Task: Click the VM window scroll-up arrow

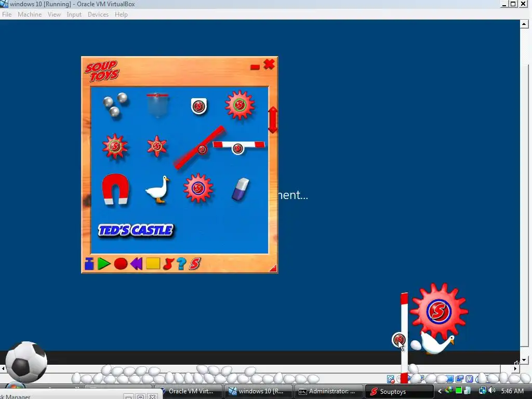Action: [x=524, y=24]
